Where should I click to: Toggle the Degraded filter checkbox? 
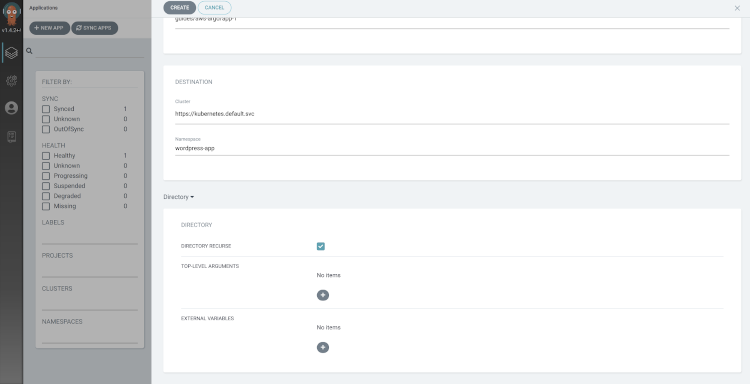(x=46, y=196)
